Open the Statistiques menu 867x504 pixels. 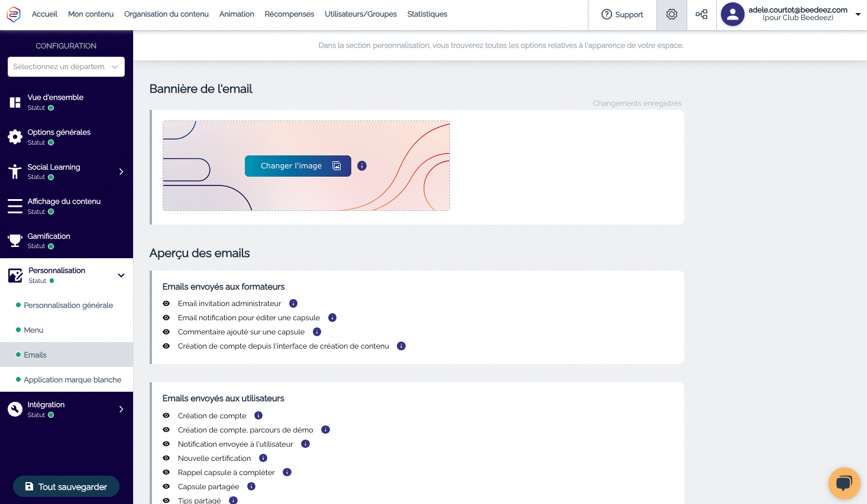[427, 14]
